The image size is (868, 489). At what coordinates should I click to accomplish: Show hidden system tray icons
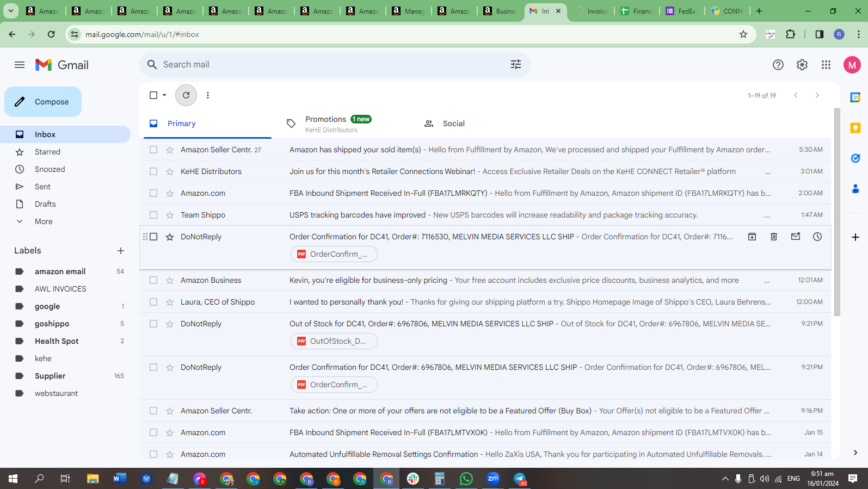coord(725,479)
